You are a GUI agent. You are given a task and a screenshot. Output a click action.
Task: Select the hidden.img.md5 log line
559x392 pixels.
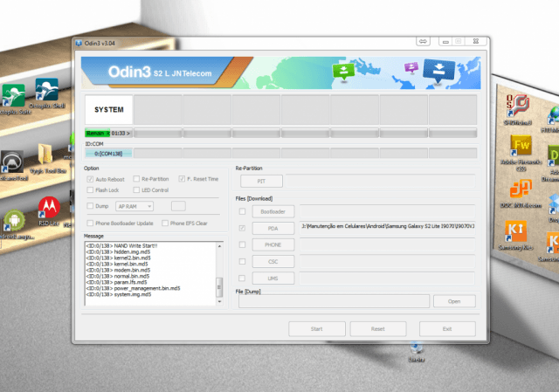tap(119, 251)
